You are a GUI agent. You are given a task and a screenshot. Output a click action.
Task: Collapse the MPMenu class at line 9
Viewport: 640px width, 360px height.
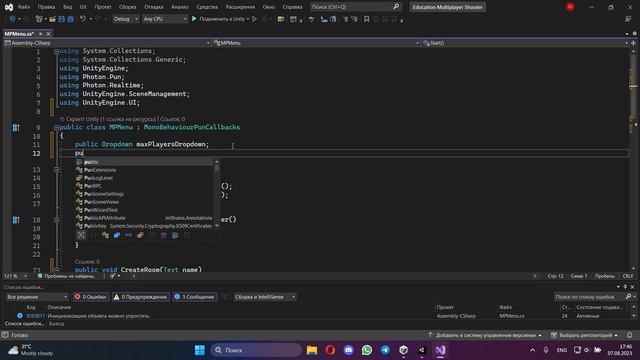[x=56, y=128]
